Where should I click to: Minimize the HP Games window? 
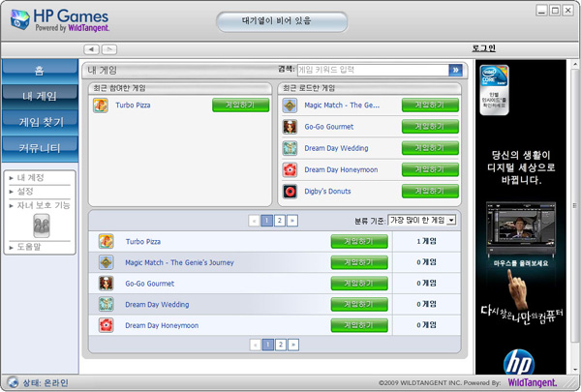(x=541, y=11)
